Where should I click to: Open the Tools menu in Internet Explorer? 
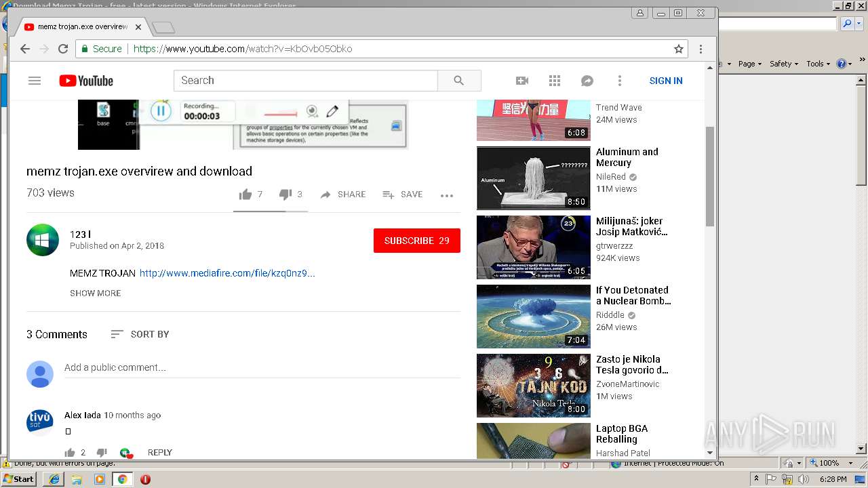coord(818,64)
